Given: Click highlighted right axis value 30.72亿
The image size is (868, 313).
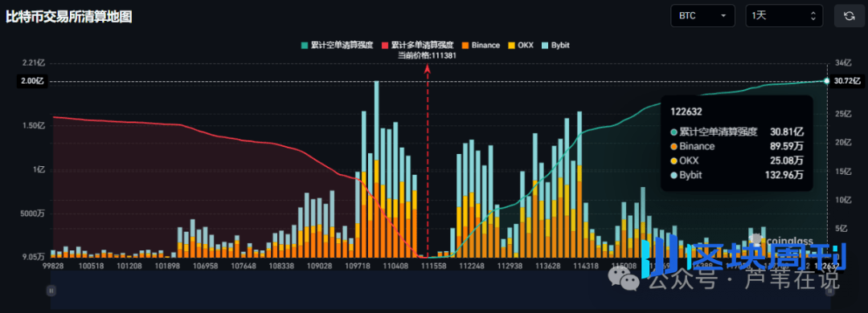Looking at the screenshot, I should point(848,81).
